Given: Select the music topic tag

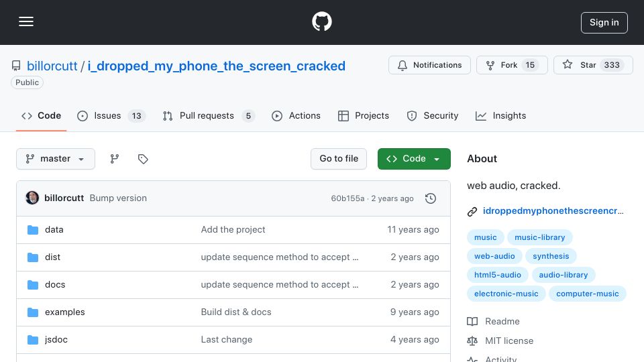Looking at the screenshot, I should click(x=486, y=237).
